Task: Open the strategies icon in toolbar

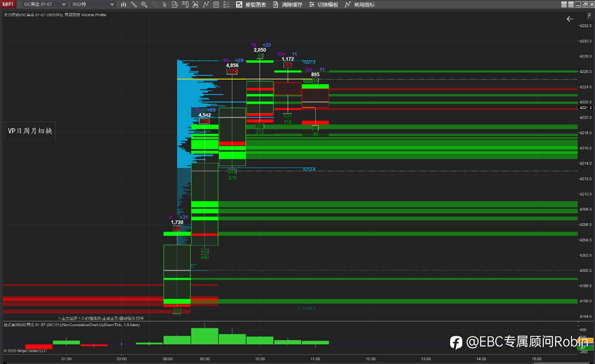Action: (x=196, y=4)
